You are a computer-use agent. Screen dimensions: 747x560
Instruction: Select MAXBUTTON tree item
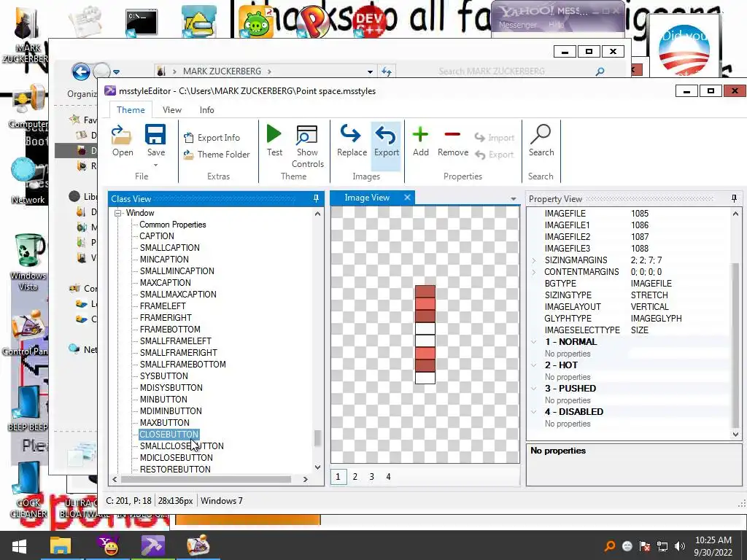tap(164, 422)
